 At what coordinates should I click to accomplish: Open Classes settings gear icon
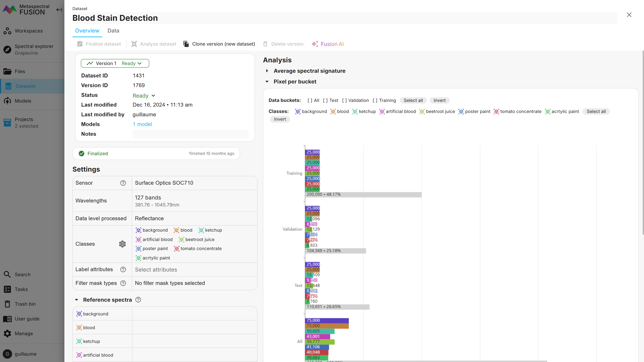tap(122, 244)
